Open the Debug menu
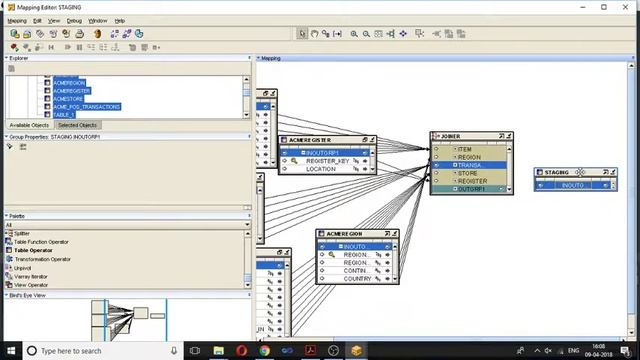 tap(74, 20)
